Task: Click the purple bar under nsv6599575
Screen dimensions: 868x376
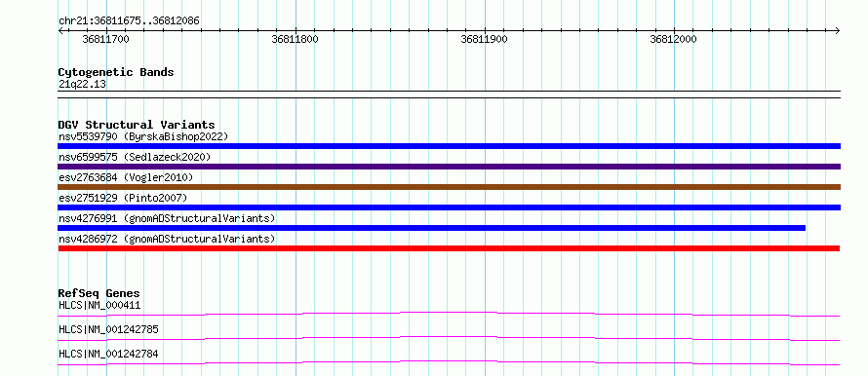Action: (449, 167)
